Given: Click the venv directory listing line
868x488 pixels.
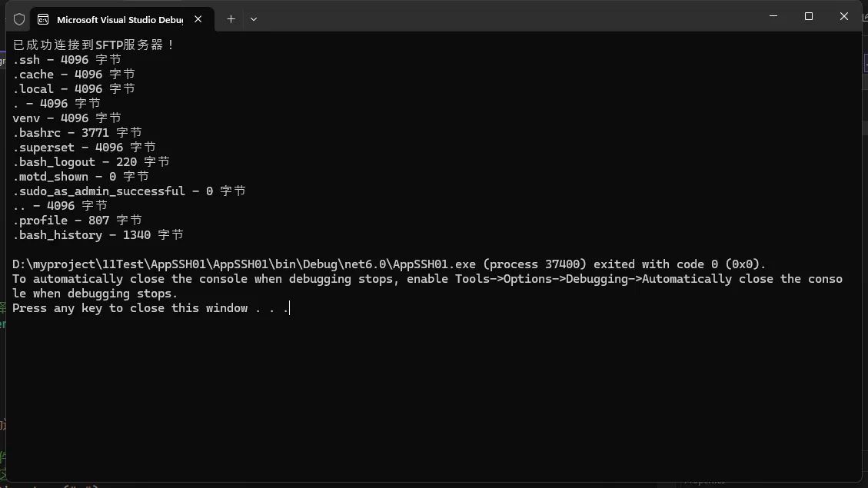Looking at the screenshot, I should coord(67,118).
